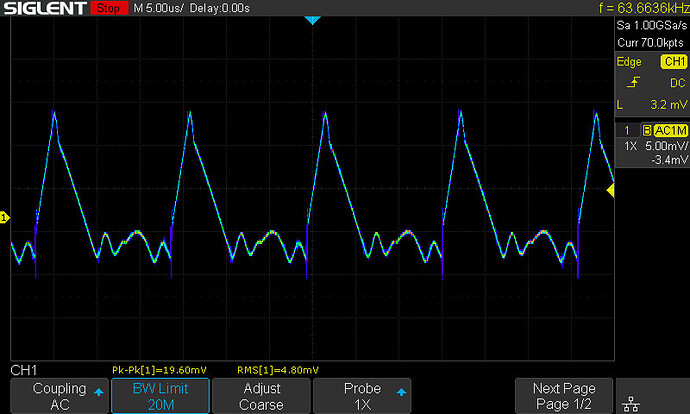This screenshot has height=414, width=690.
Task: Toggle Adjust Coarse setting
Action: tap(261, 396)
